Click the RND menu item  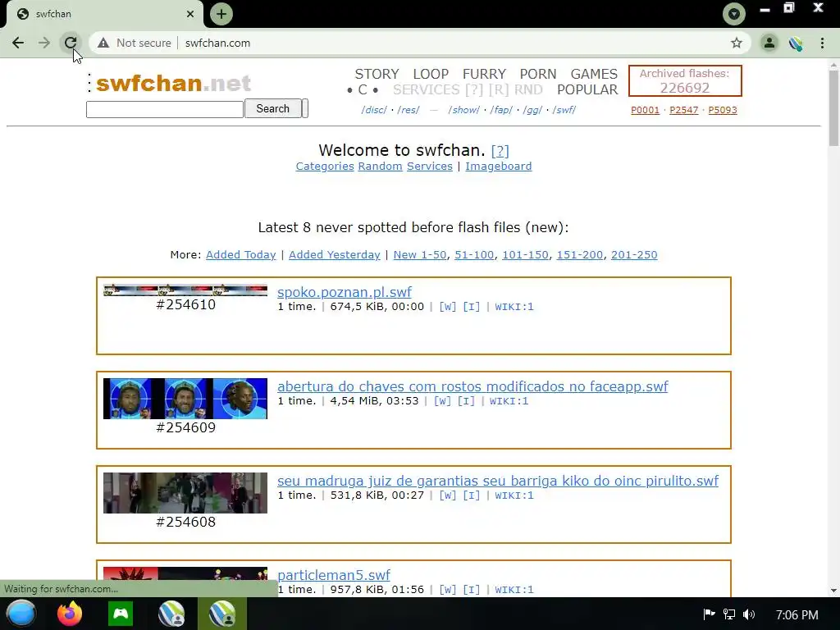(528, 89)
